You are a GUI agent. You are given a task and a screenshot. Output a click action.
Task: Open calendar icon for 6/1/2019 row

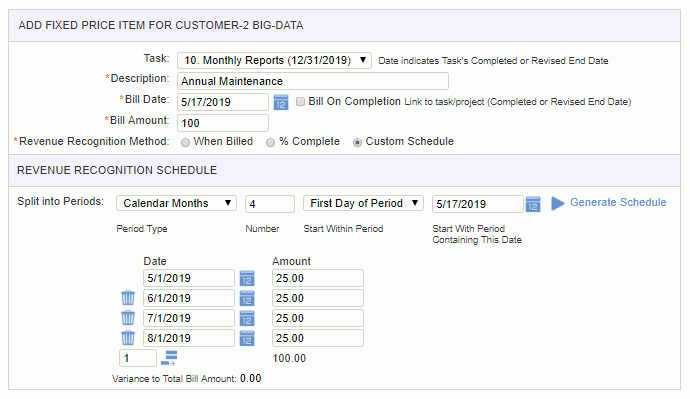(247, 298)
